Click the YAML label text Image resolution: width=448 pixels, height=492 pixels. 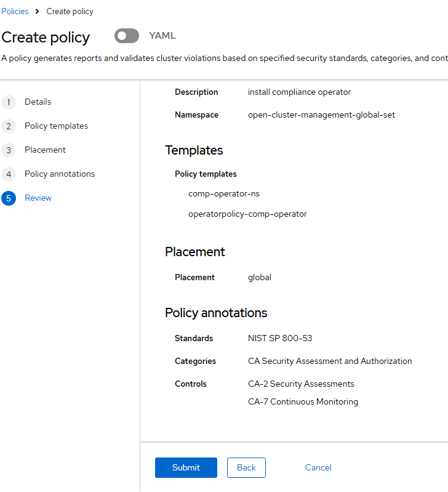[162, 36]
